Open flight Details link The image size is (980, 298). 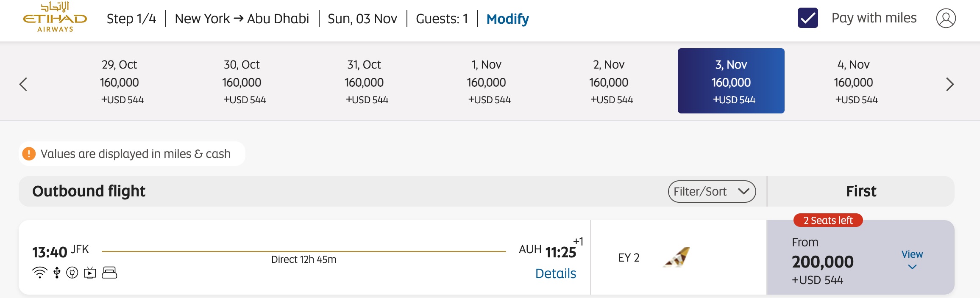(x=555, y=274)
